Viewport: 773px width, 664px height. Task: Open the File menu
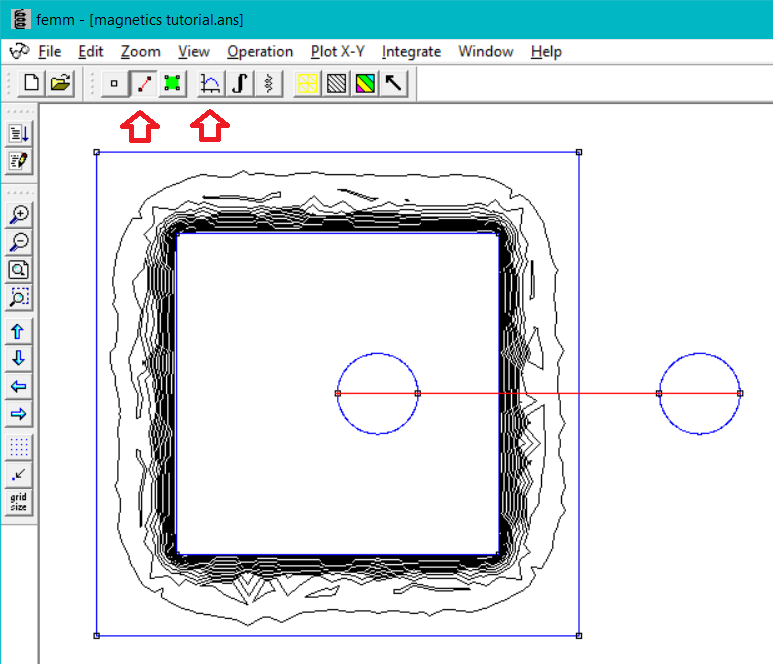pyautogui.click(x=49, y=51)
